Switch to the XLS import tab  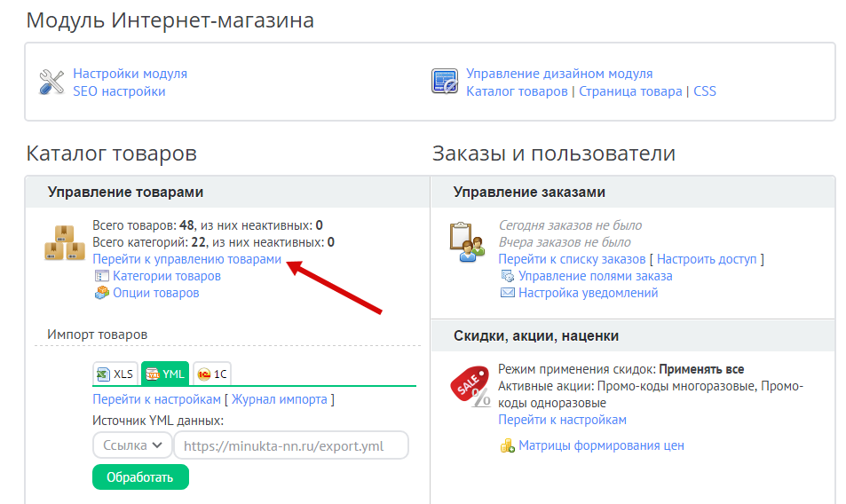[x=115, y=374]
